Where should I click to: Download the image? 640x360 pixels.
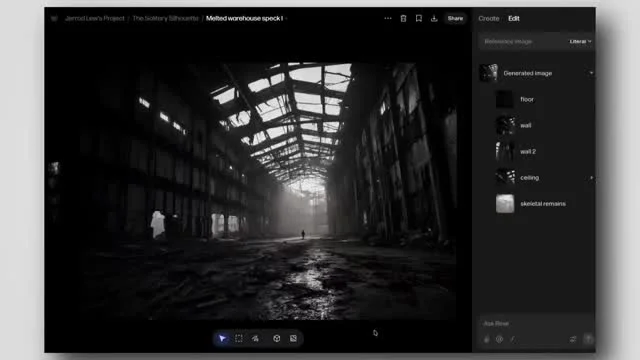point(434,18)
